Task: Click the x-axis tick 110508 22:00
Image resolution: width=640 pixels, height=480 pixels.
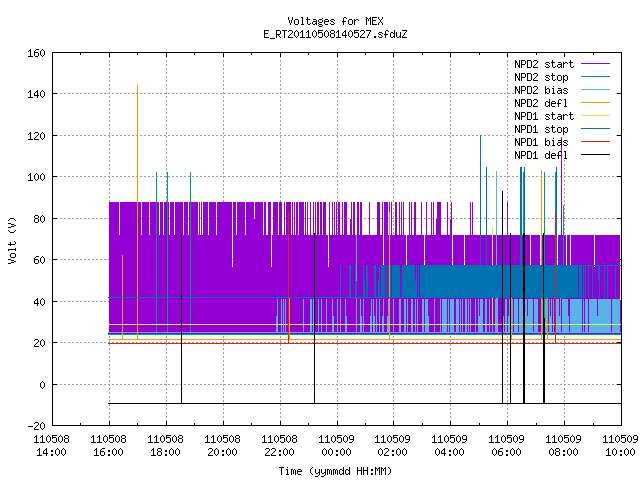Action: 279,446
